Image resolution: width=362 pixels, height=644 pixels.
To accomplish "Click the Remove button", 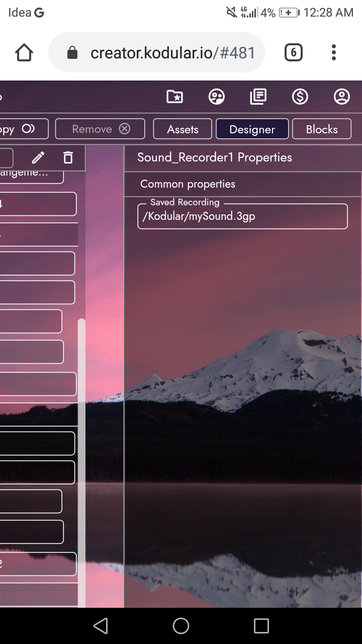I will 100,129.
